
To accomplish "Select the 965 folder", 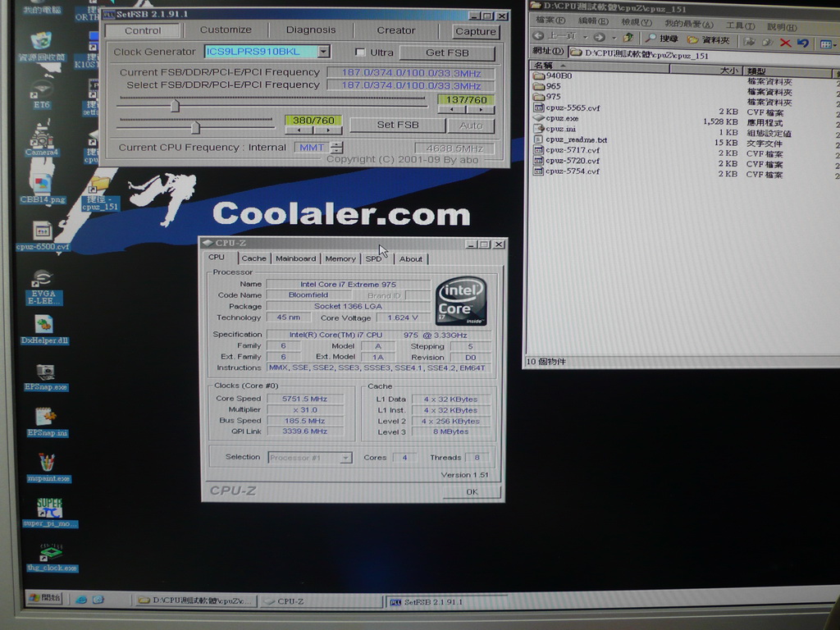I will point(547,85).
